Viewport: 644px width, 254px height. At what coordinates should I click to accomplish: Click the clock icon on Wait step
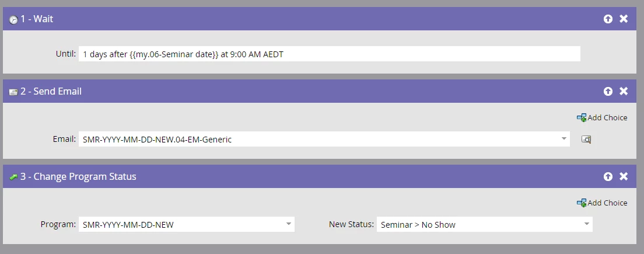coord(13,20)
